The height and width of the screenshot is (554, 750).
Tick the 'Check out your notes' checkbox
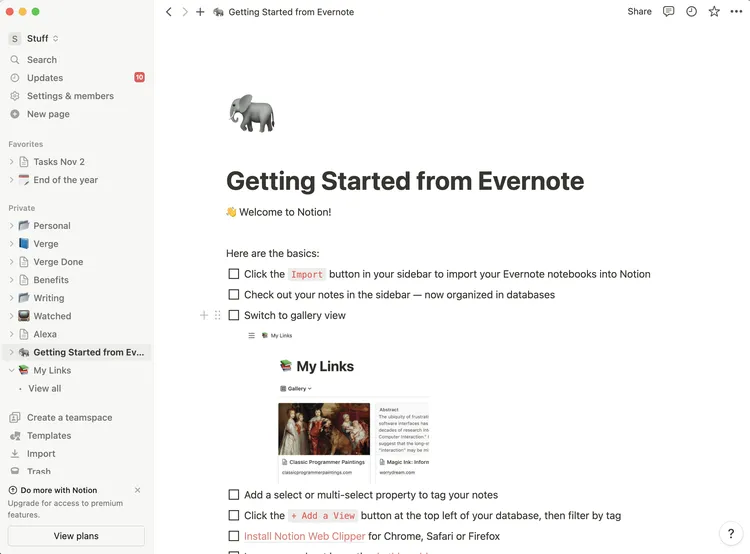click(234, 295)
